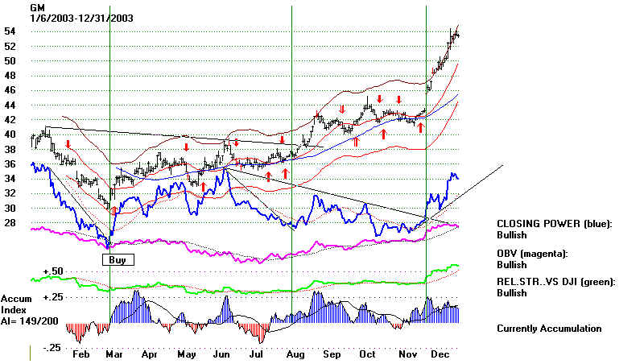Click Bullish under REL.STR..VS DJI

point(512,293)
